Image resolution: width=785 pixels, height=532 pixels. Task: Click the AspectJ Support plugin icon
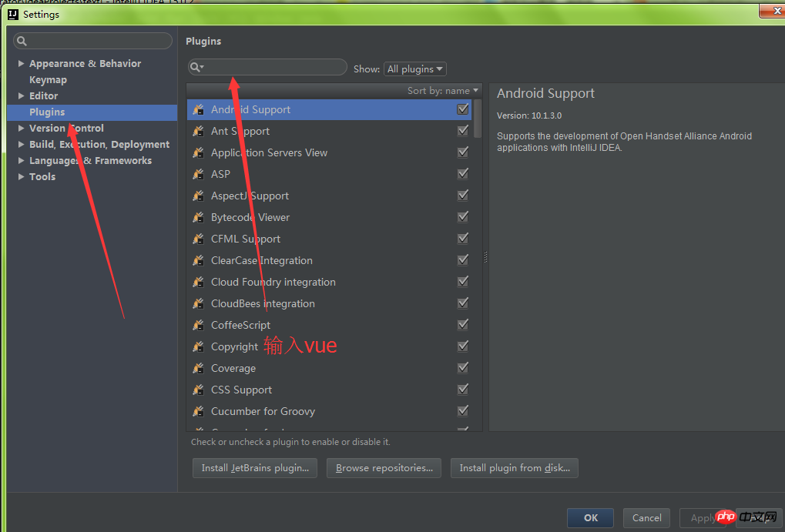click(x=198, y=196)
